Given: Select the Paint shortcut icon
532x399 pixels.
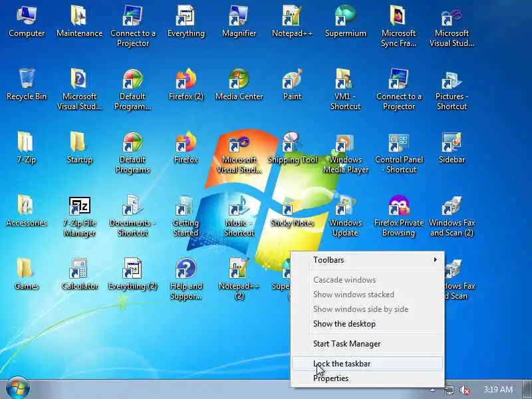Looking at the screenshot, I should [292, 84].
